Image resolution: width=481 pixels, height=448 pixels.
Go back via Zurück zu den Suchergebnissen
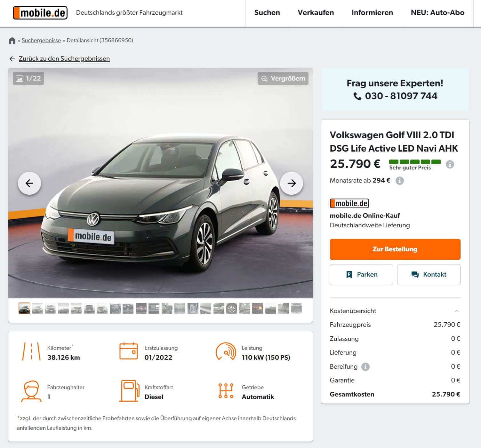pos(64,59)
